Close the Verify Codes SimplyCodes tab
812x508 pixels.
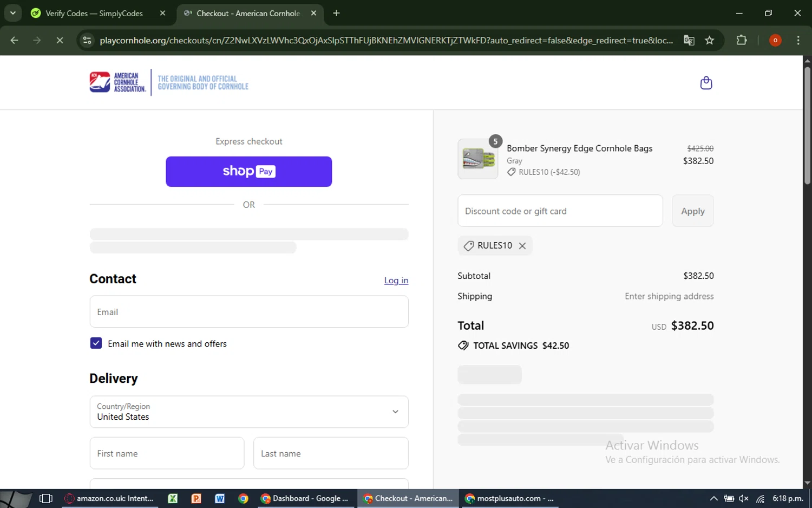162,13
